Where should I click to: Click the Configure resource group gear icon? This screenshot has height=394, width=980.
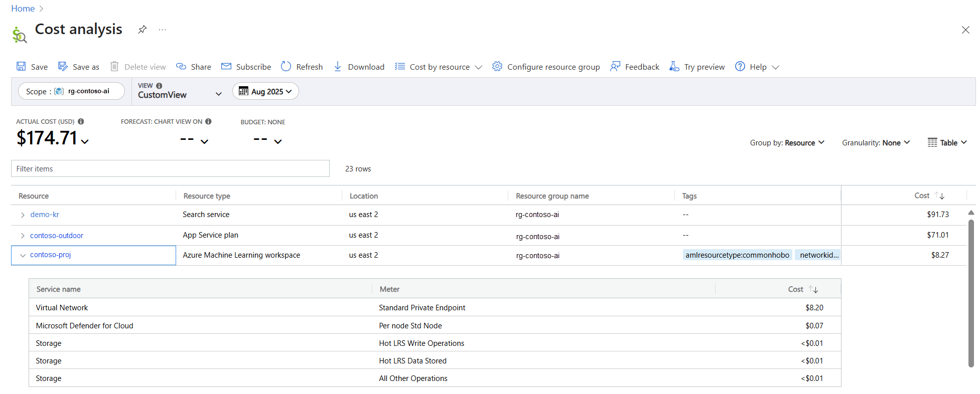tap(497, 67)
